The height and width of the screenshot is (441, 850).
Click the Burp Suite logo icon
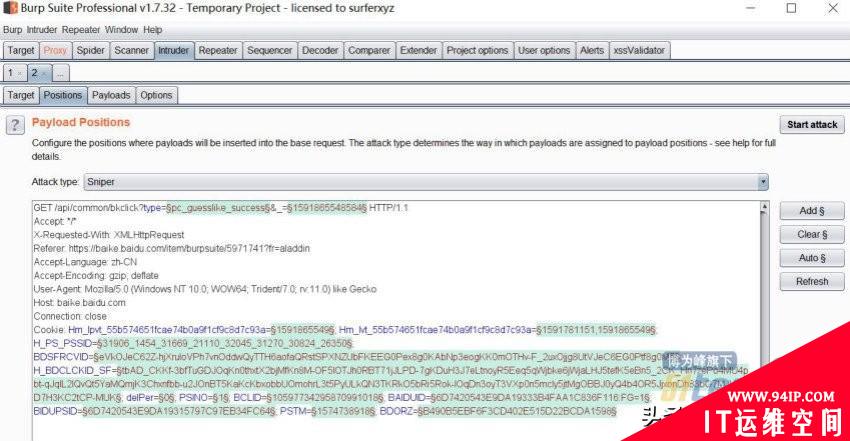tap(9, 8)
